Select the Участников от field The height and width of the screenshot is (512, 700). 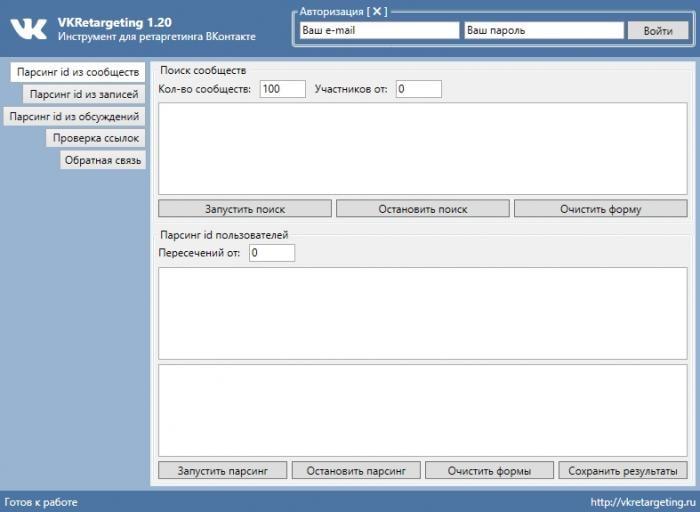tap(419, 89)
